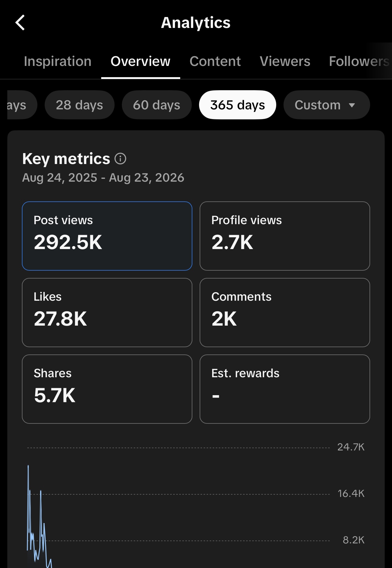The width and height of the screenshot is (392, 568).
Task: Switch to the Inspiration tab
Action: pyautogui.click(x=58, y=61)
